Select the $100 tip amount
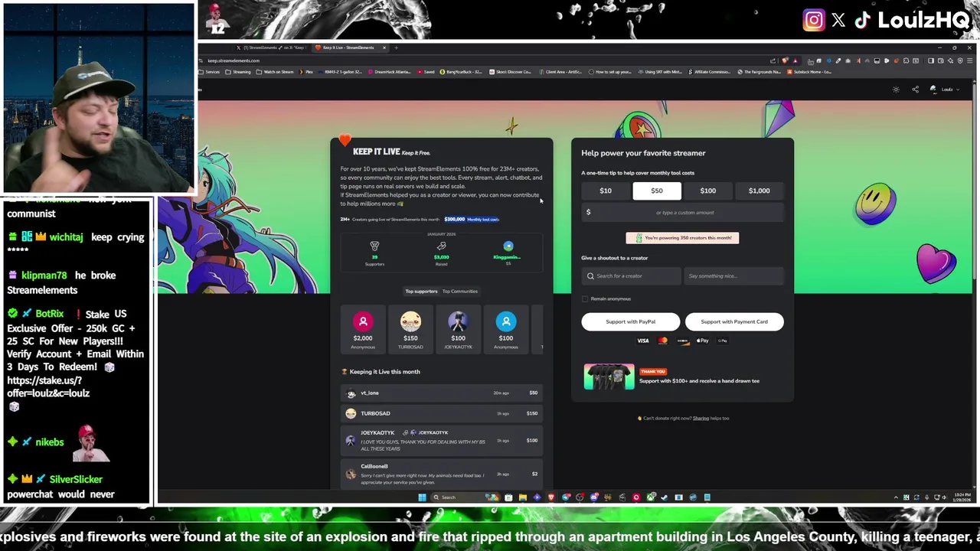 tap(708, 191)
